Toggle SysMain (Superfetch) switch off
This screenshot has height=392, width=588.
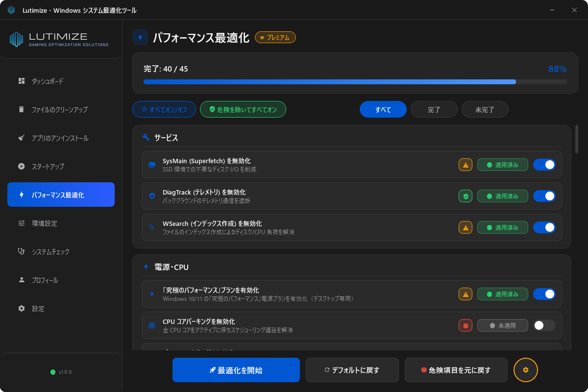tap(544, 165)
